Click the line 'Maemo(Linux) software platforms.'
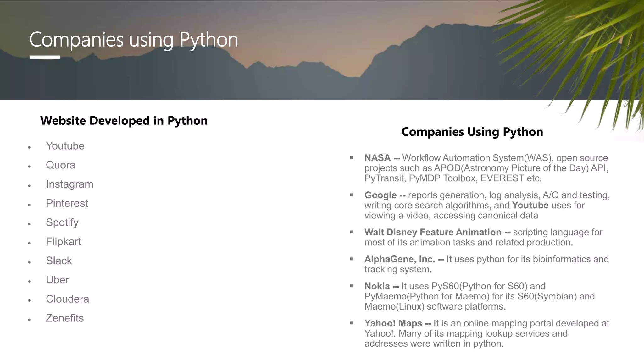 [435, 307]
